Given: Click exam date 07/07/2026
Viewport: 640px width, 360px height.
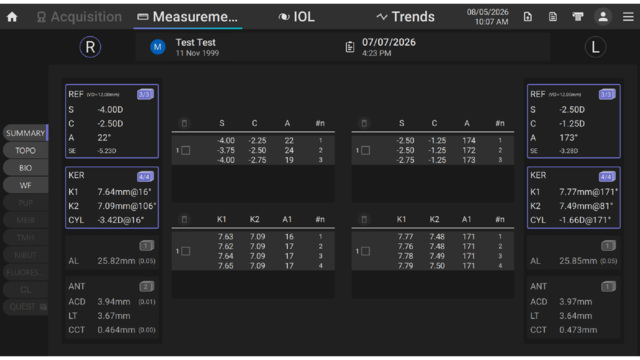Looking at the screenshot, I should click(389, 42).
